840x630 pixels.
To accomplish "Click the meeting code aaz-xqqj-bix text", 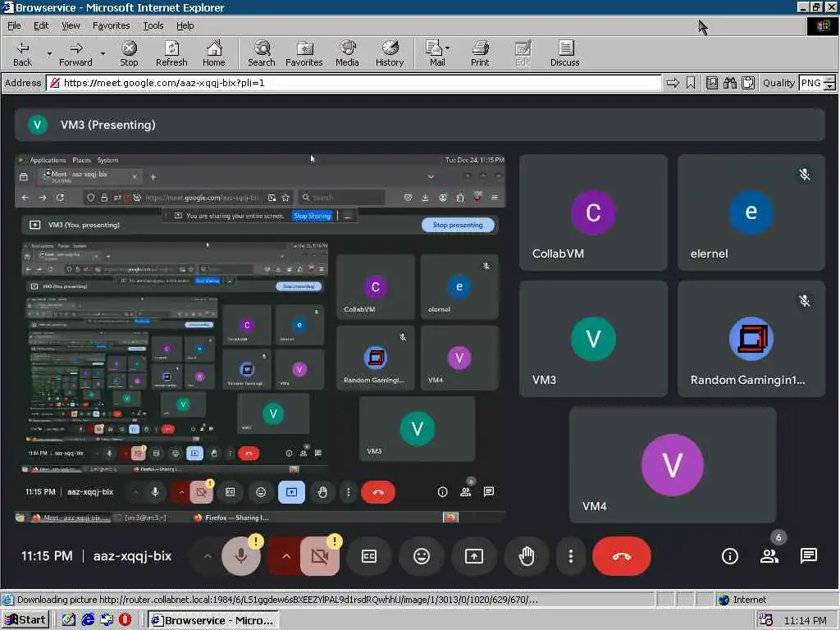I will coord(132,556).
